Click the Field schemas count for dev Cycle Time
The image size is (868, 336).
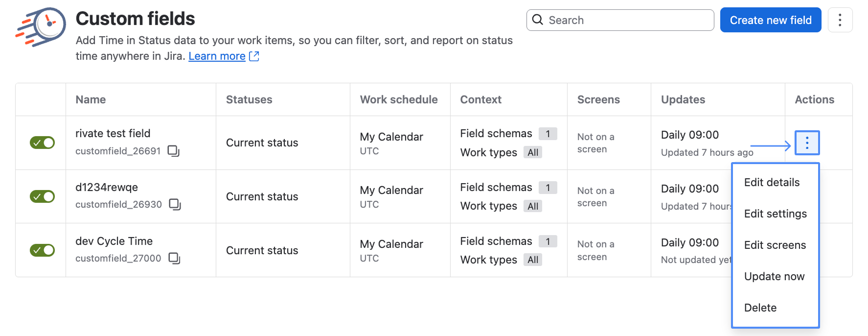click(x=548, y=241)
